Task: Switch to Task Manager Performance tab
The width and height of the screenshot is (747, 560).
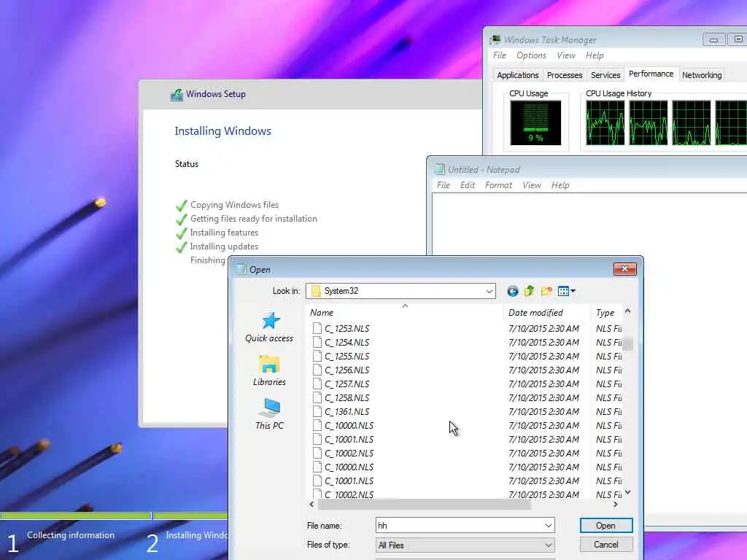Action: [x=651, y=74]
